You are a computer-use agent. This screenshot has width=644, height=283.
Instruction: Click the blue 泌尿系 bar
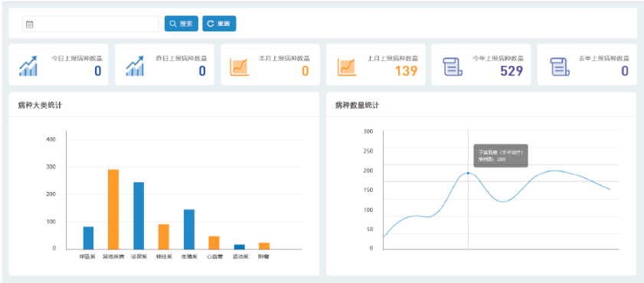click(x=139, y=216)
